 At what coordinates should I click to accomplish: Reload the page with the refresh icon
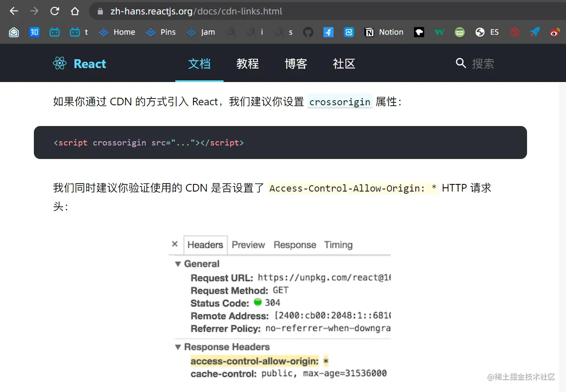click(55, 11)
